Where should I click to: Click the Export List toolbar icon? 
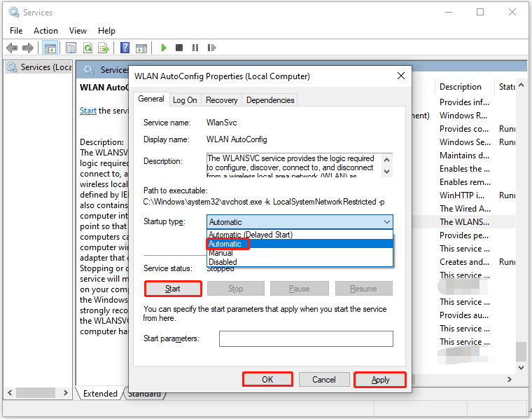click(x=104, y=48)
